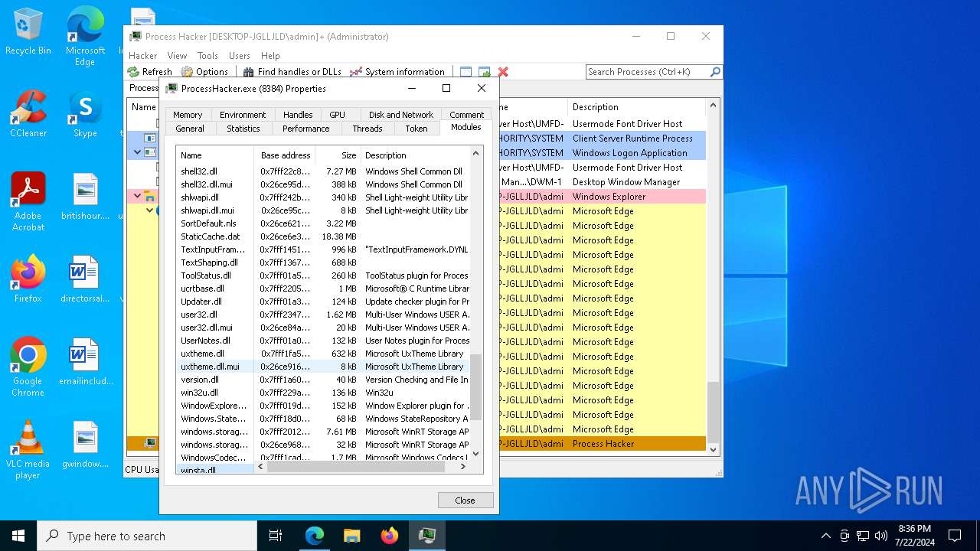
Task: Switch to the Memory tab
Action: click(x=188, y=115)
